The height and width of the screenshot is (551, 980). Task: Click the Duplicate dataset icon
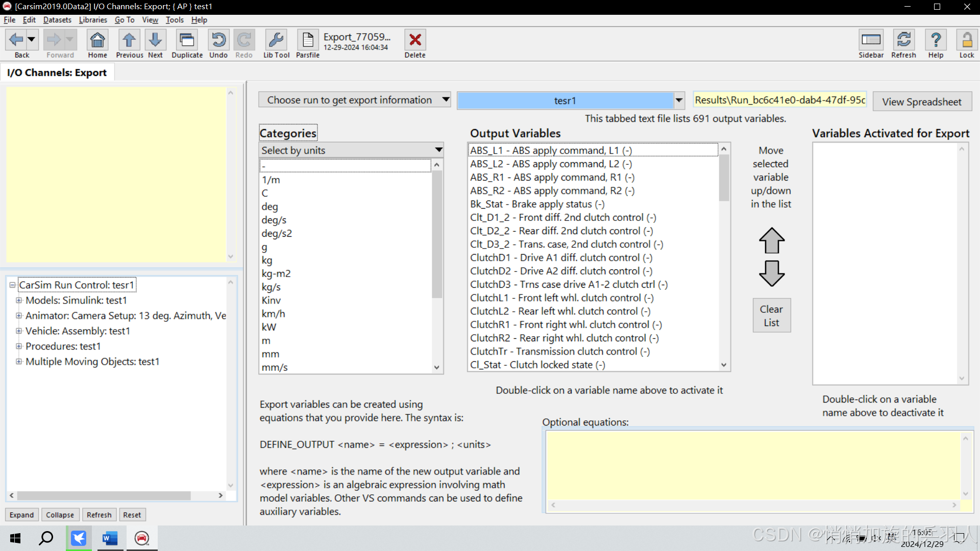187,44
